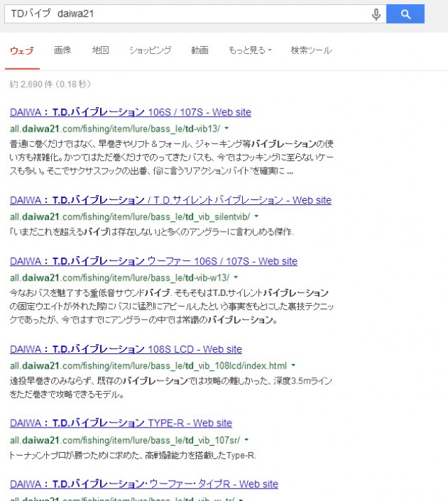Click the green URL ending td_vib_108lcd/index.html
Image resolution: width=448 pixels, height=501 pixels.
click(x=148, y=365)
